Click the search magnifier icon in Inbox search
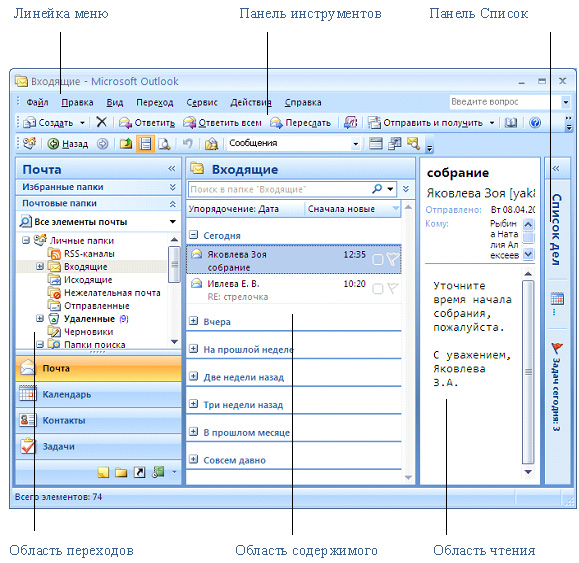The image size is (579, 563). 377,189
